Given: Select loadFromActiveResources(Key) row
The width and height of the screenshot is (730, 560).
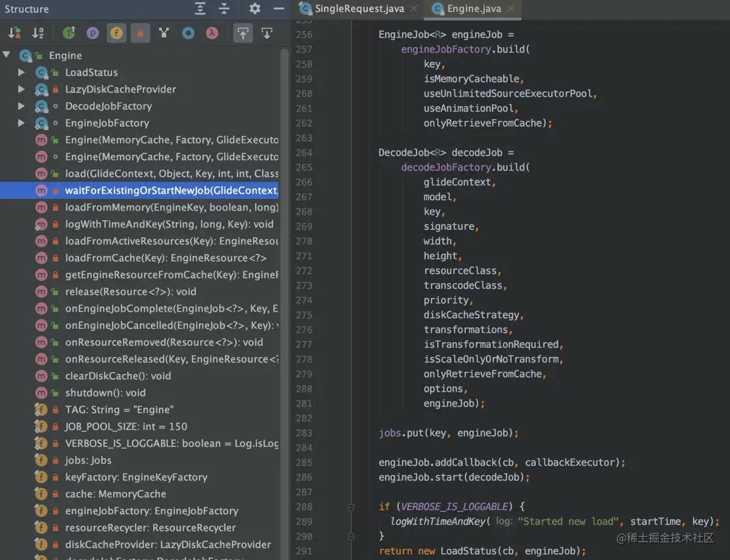Looking at the screenshot, I should pos(139,241).
